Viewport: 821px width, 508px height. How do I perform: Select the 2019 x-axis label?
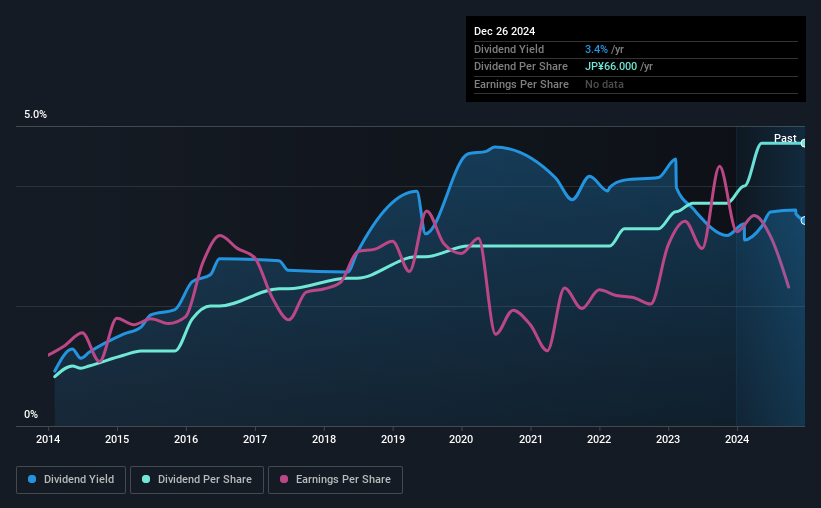(393, 439)
